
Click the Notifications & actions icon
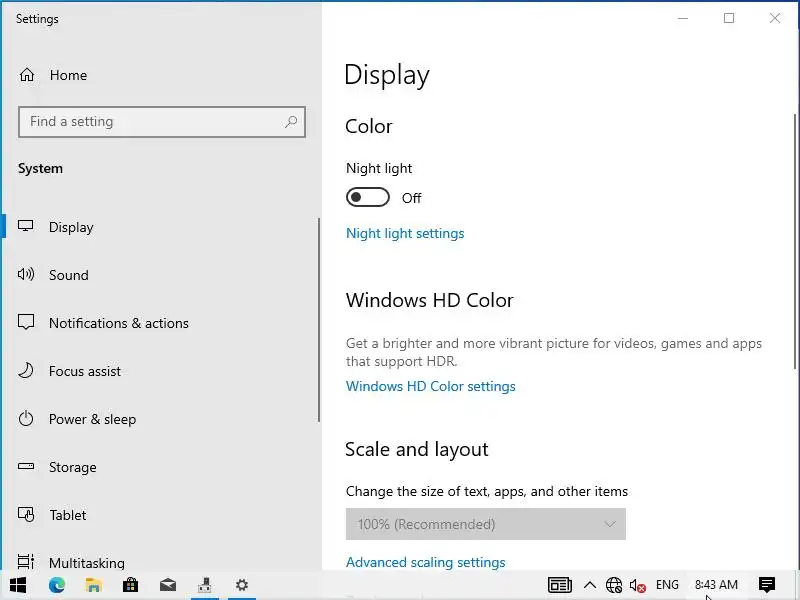[26, 322]
